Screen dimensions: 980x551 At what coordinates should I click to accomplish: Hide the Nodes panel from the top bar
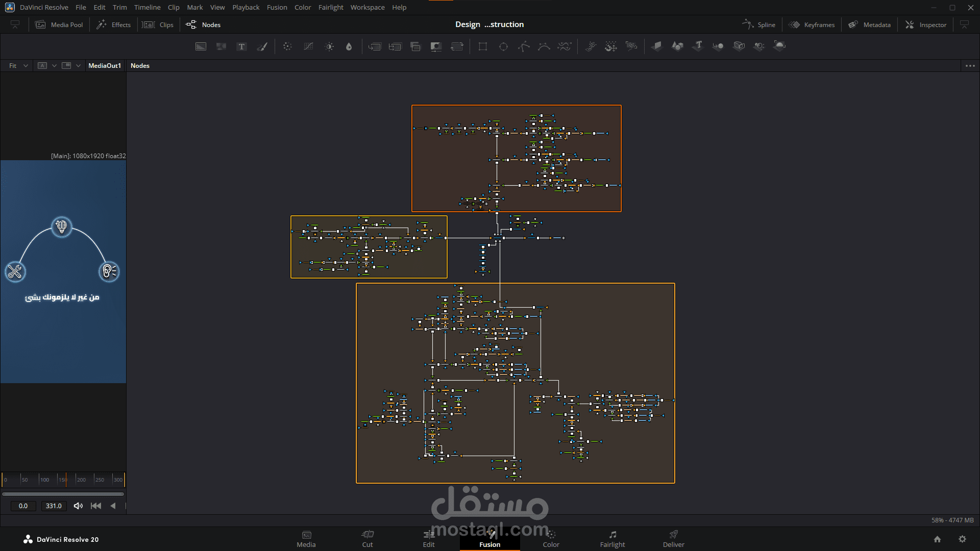coord(203,24)
